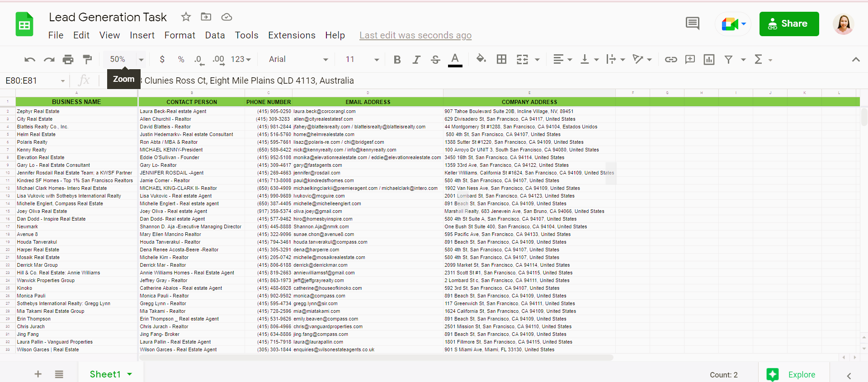Open the Format menu
Viewport: 868px width, 382px height.
click(x=180, y=35)
